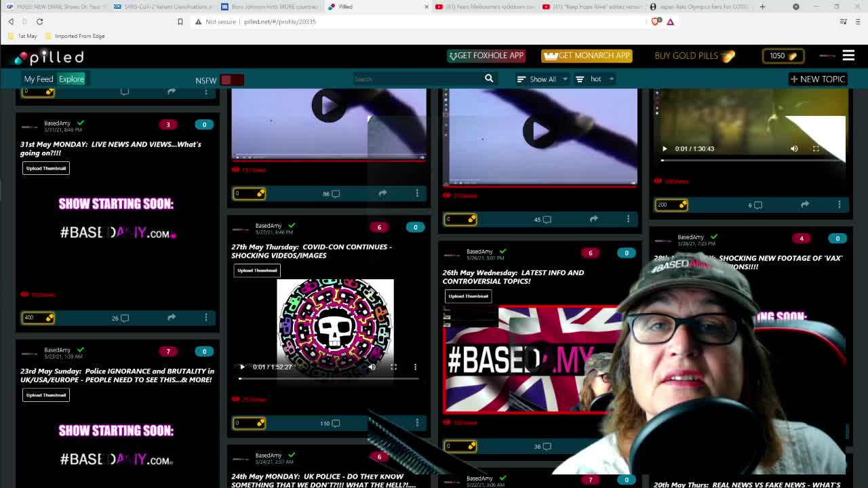This screenshot has width=868, height=488.
Task: Share the post showing 86 comments
Action: (382, 193)
